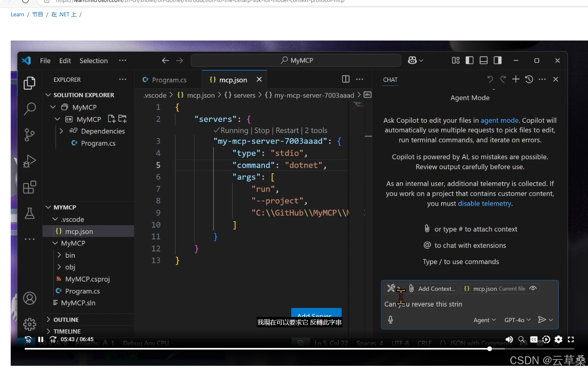Expand the obj folder
Screen dimensions: 588x371
(x=59, y=267)
